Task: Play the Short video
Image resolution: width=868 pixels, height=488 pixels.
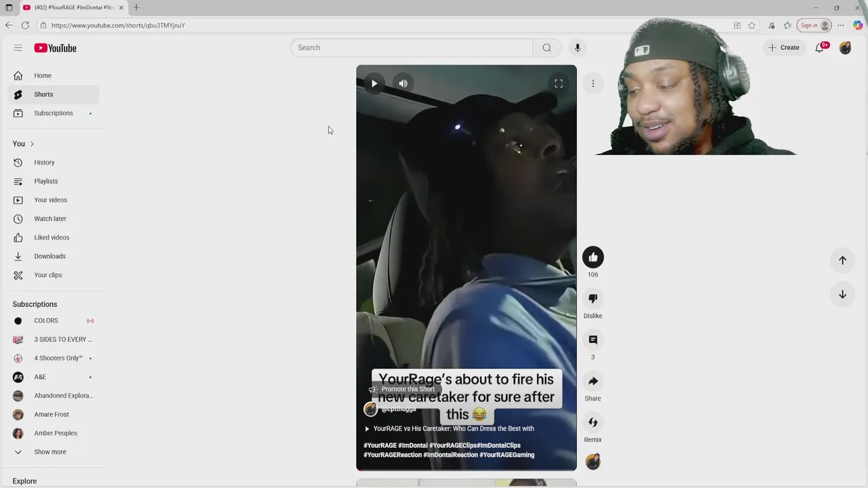Action: (x=374, y=83)
